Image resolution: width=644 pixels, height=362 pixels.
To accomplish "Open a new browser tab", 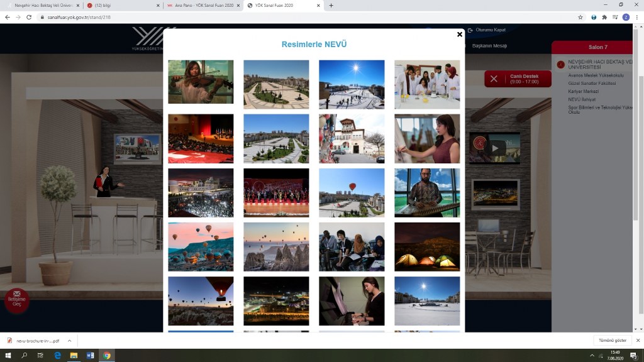I will click(331, 6).
